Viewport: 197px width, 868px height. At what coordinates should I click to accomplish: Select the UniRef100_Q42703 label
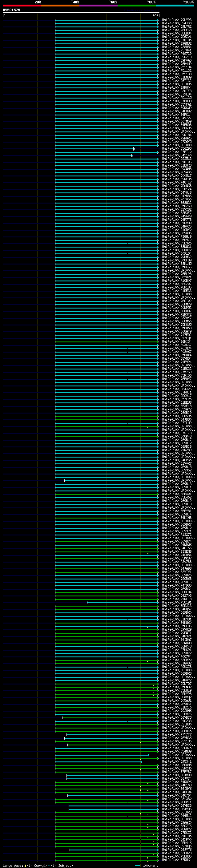click(176, 595)
